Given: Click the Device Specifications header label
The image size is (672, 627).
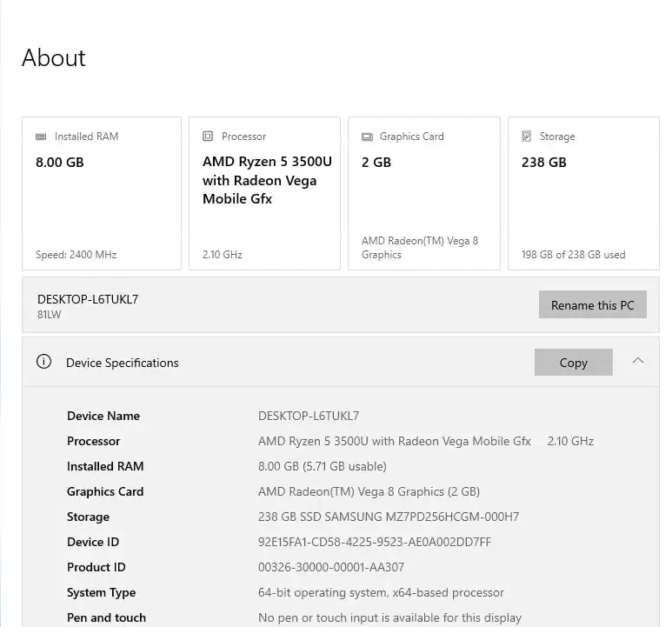Looking at the screenshot, I should (x=123, y=363).
